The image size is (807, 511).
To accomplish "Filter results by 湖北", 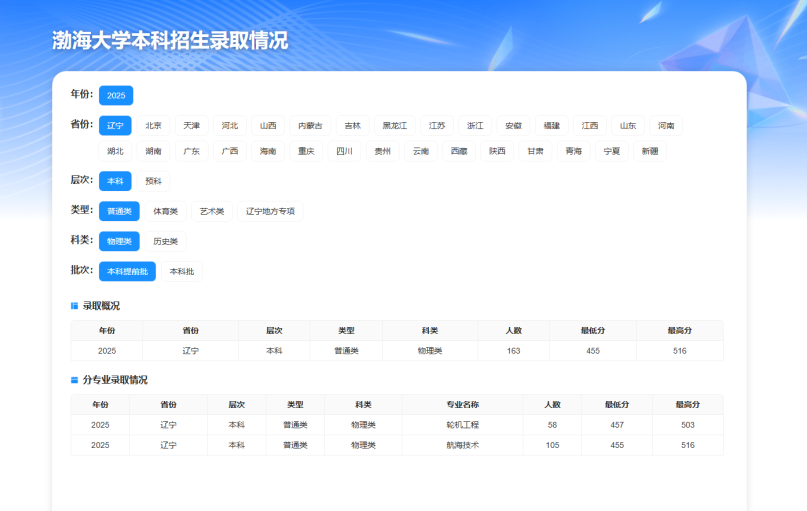I will (115, 151).
